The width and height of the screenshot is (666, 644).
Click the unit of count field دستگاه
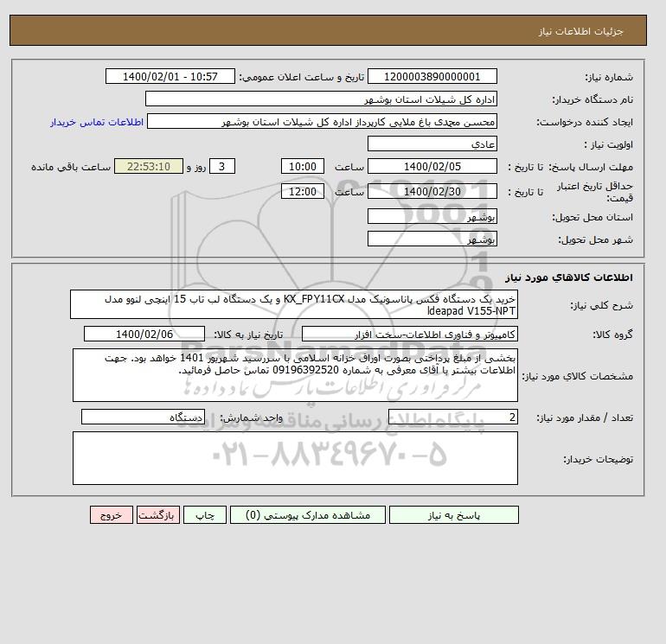(x=143, y=417)
